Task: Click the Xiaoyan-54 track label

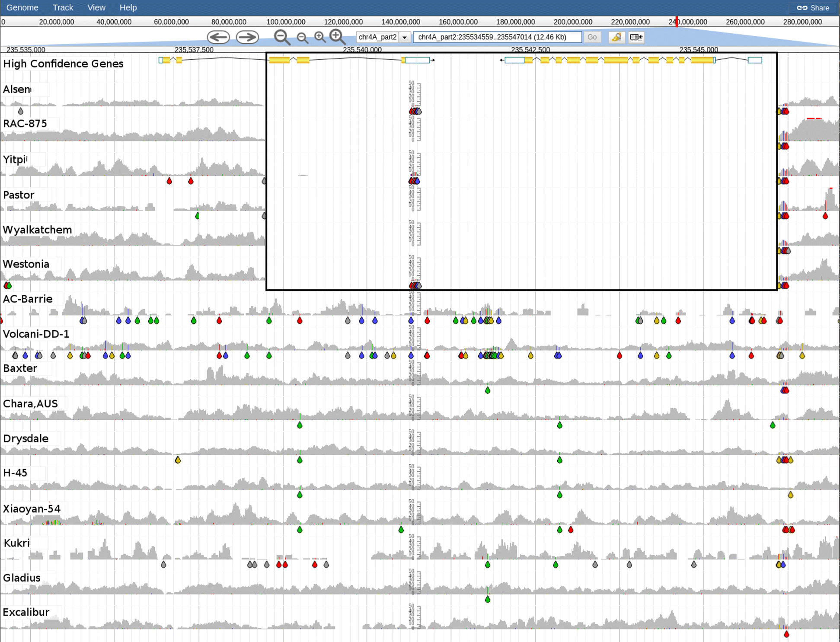Action: [x=32, y=509]
